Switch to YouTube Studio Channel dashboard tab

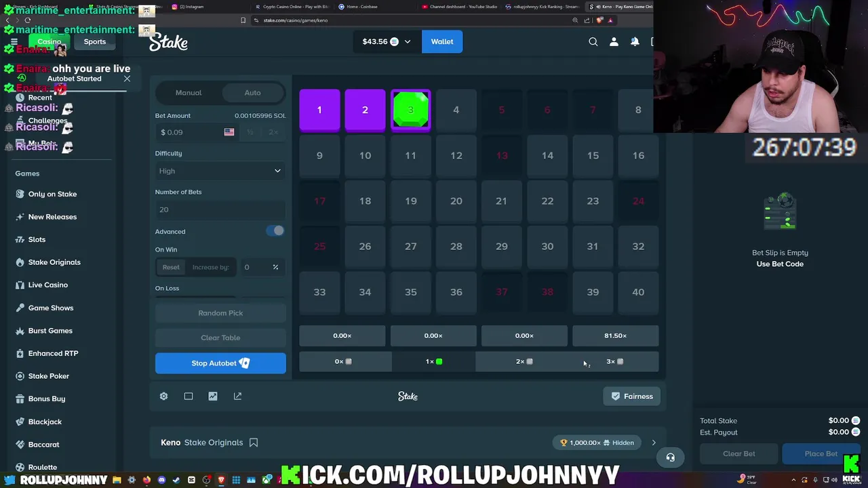[x=461, y=7]
